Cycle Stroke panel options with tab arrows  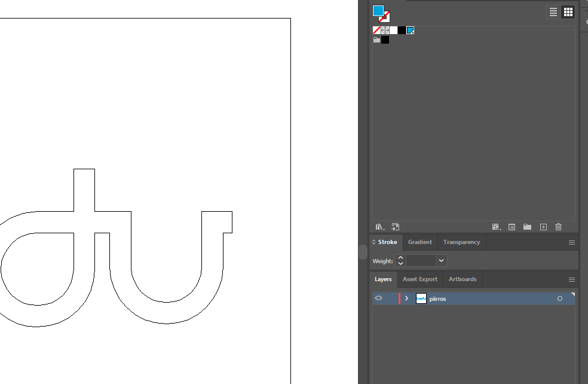373,242
